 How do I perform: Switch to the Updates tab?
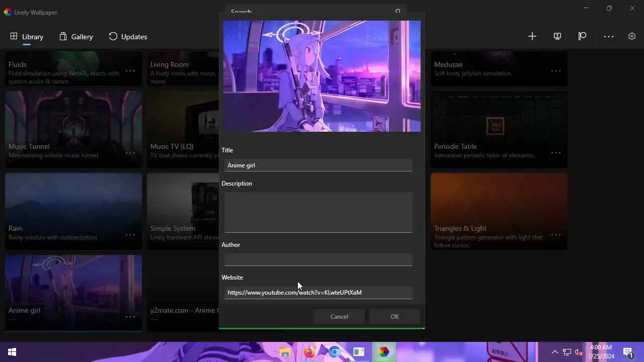[128, 37]
